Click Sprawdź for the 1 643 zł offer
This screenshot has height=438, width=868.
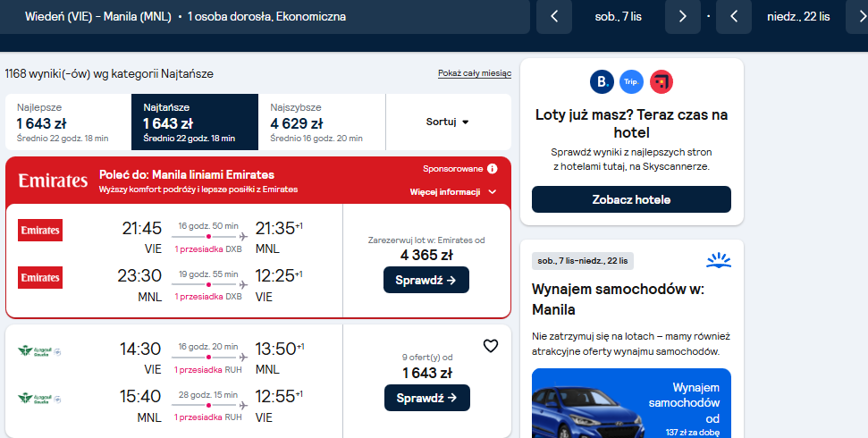pyautogui.click(x=426, y=398)
